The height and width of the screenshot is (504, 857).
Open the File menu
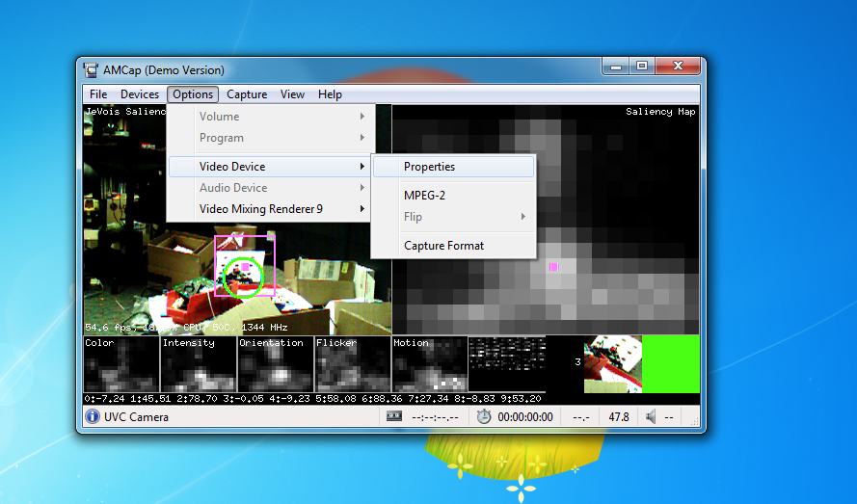[x=98, y=94]
